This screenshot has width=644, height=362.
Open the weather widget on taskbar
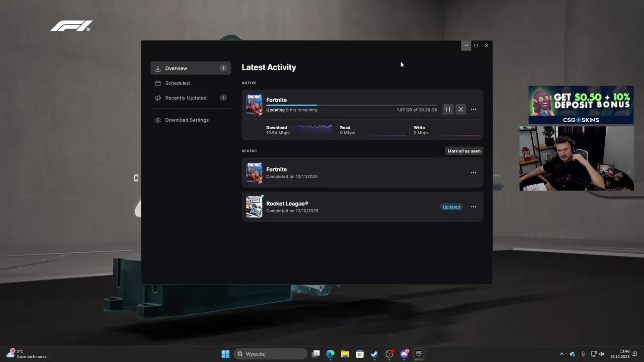(x=28, y=354)
